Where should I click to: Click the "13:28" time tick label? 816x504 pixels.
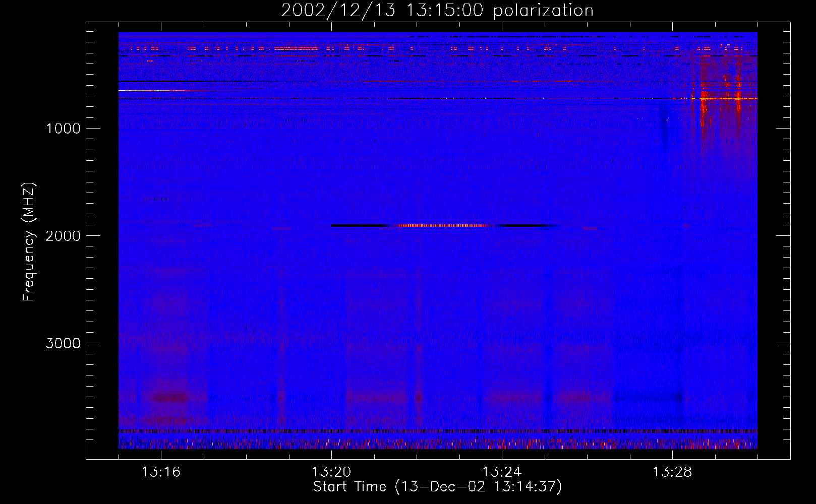[672, 472]
